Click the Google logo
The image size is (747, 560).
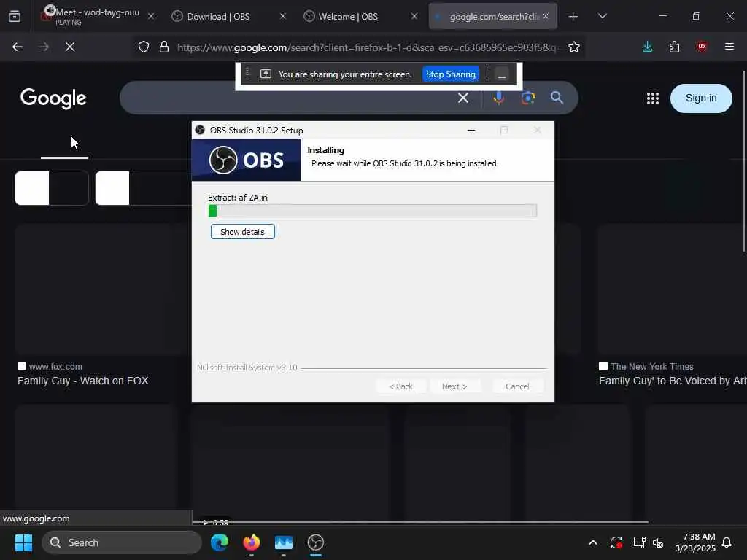[x=53, y=98]
